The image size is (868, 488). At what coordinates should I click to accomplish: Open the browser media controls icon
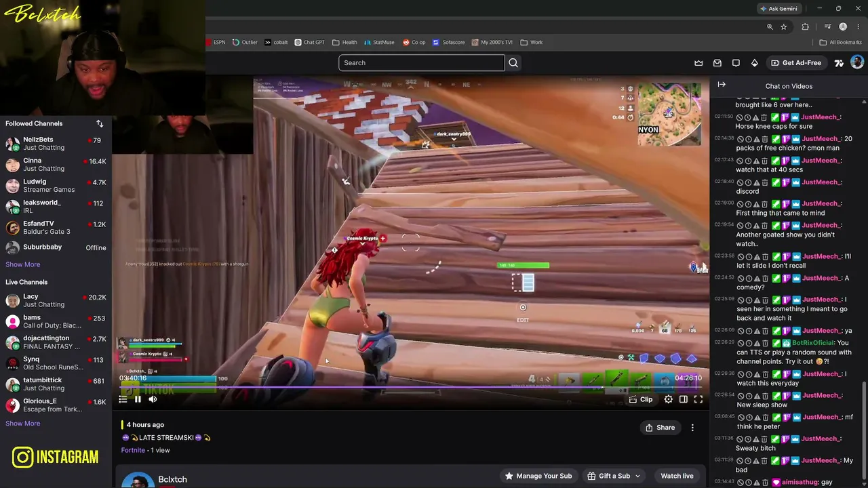tap(827, 26)
